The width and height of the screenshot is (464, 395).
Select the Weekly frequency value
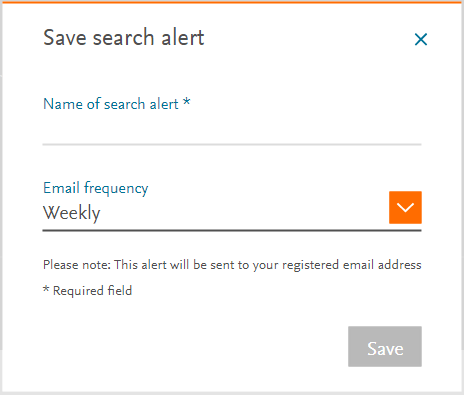click(71, 213)
